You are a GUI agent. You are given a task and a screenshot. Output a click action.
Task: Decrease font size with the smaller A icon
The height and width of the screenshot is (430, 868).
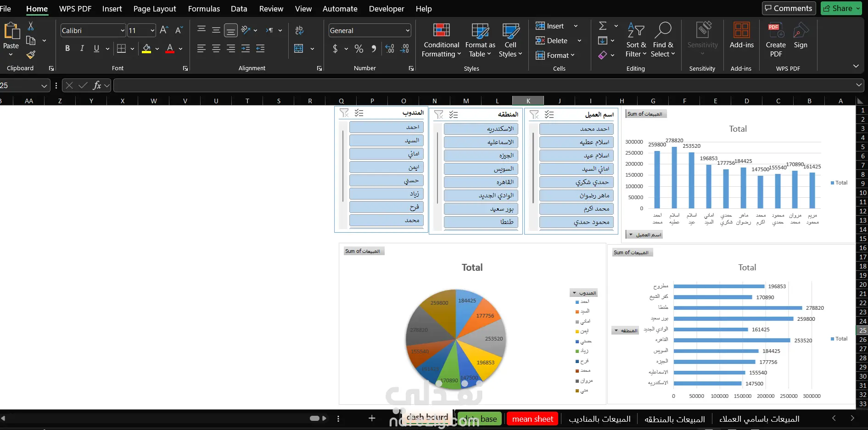point(179,30)
